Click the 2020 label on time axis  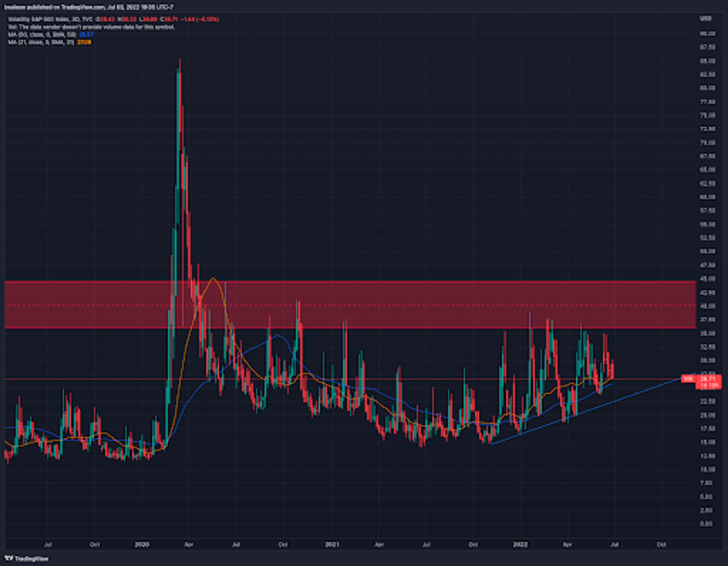coord(142,544)
